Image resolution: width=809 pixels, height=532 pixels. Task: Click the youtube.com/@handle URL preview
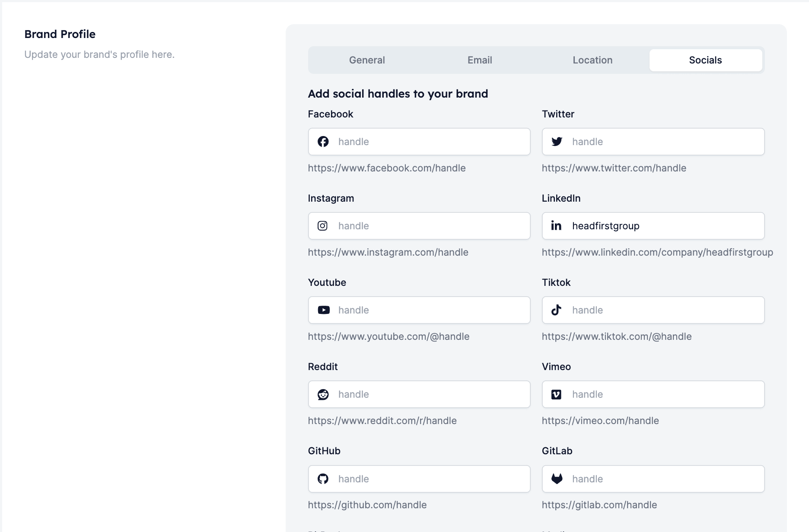click(389, 336)
